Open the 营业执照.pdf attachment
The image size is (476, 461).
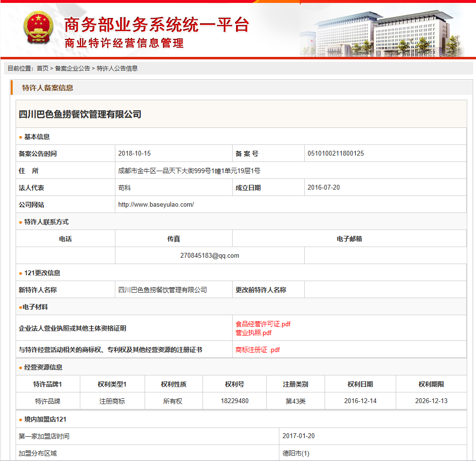tap(253, 333)
